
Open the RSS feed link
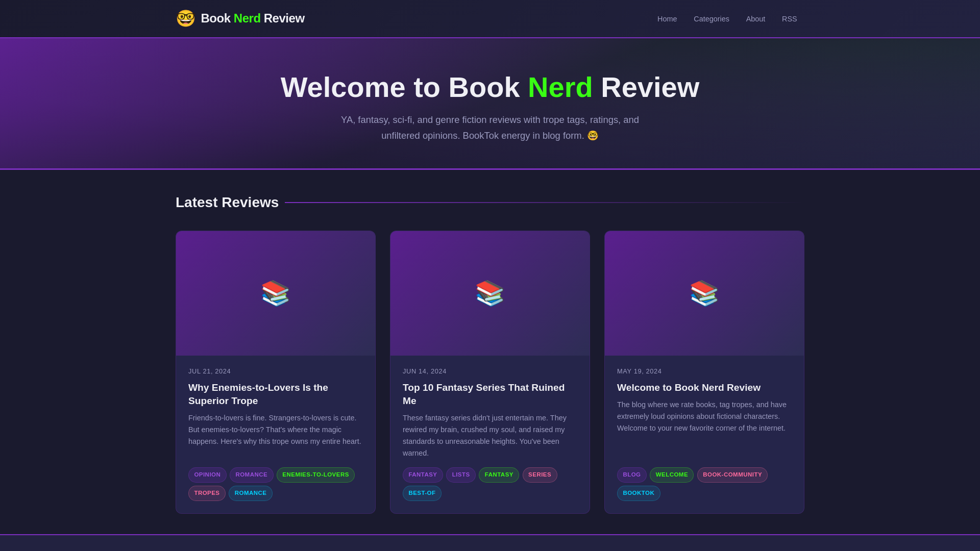[x=789, y=19]
